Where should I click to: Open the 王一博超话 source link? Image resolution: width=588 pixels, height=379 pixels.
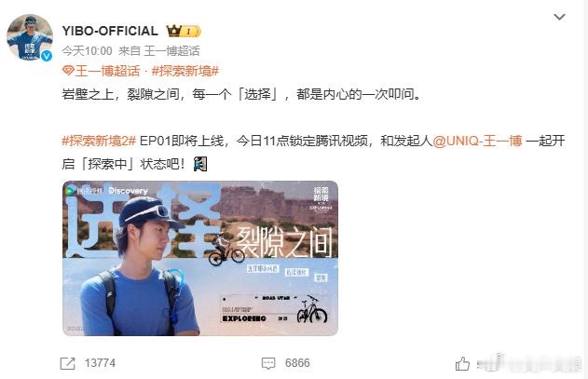coord(171,51)
